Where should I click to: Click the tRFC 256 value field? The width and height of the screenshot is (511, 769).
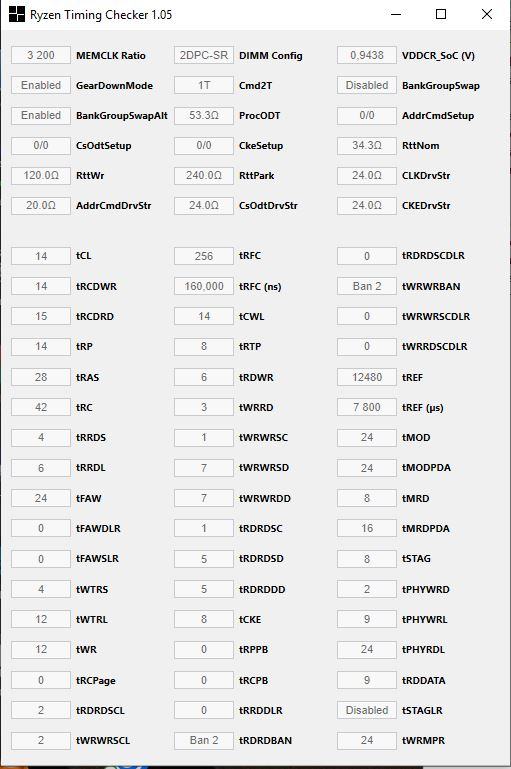point(204,256)
